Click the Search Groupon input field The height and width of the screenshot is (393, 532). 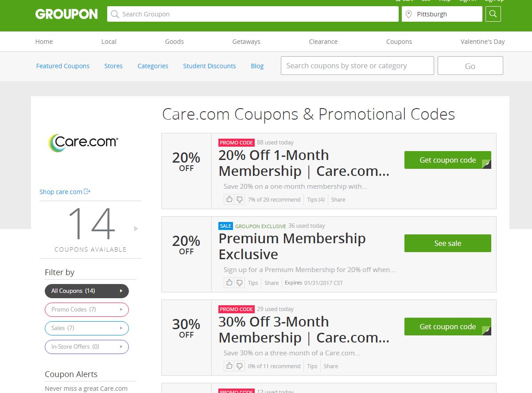click(252, 14)
